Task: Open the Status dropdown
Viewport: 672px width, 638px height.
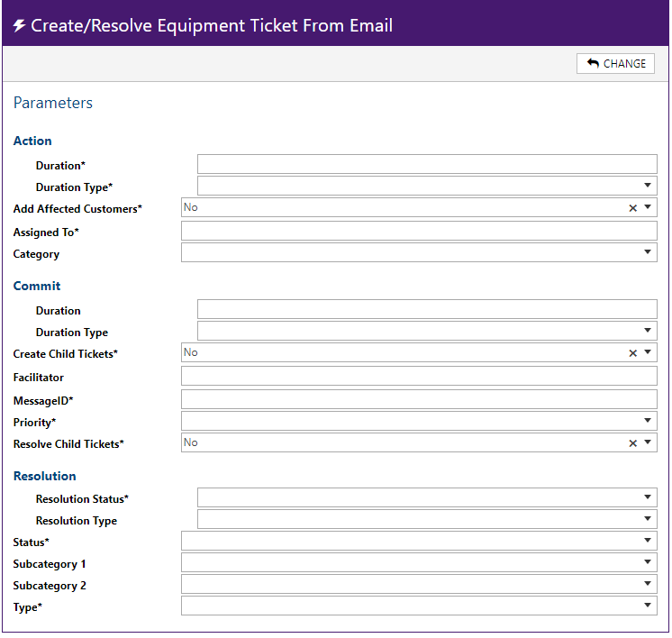Action: (x=419, y=541)
